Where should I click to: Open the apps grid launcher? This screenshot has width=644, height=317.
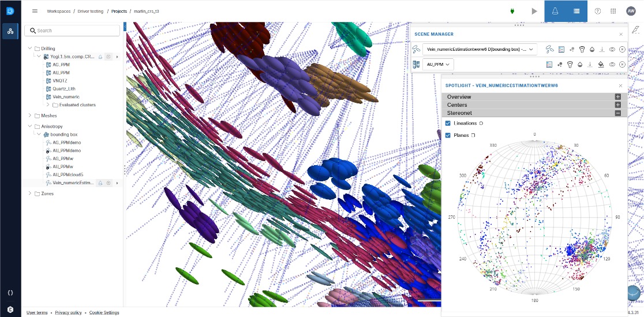point(613,11)
